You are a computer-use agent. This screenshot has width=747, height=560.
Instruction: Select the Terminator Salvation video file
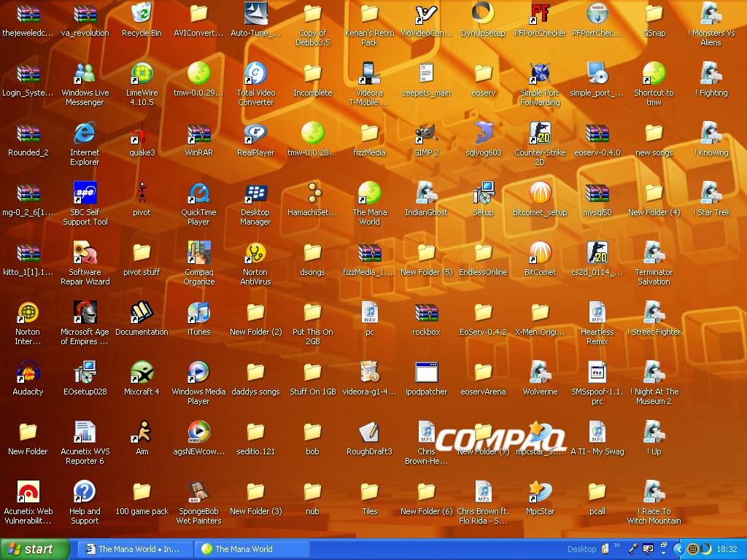point(654,252)
